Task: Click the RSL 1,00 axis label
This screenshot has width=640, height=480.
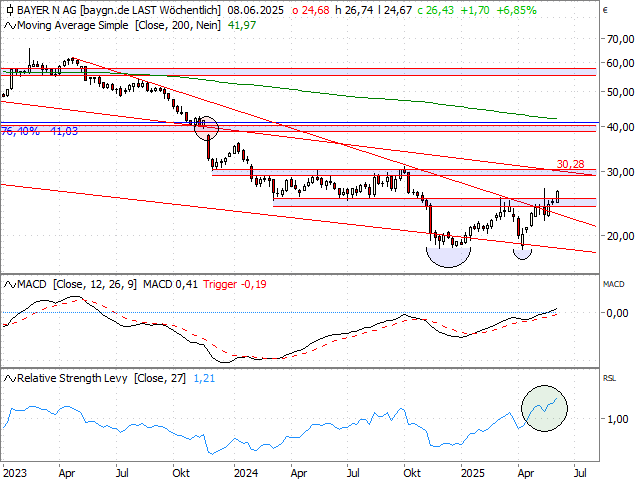Action: [x=617, y=419]
